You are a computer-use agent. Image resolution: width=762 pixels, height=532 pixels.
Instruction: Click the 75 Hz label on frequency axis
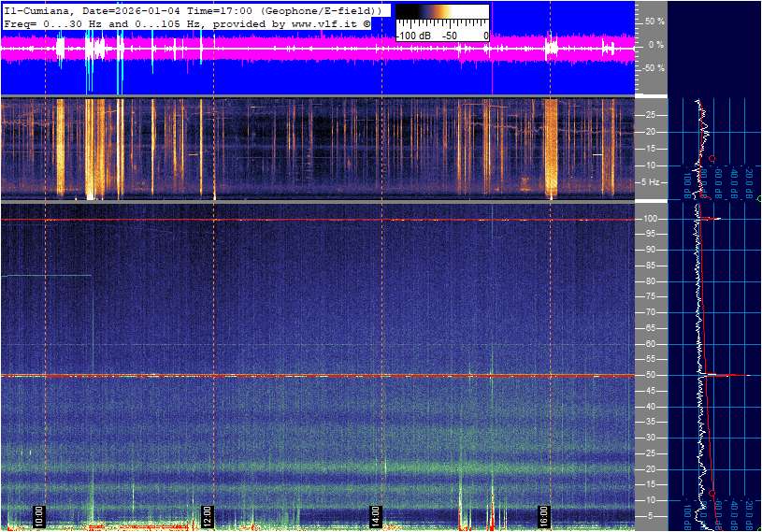(651, 297)
